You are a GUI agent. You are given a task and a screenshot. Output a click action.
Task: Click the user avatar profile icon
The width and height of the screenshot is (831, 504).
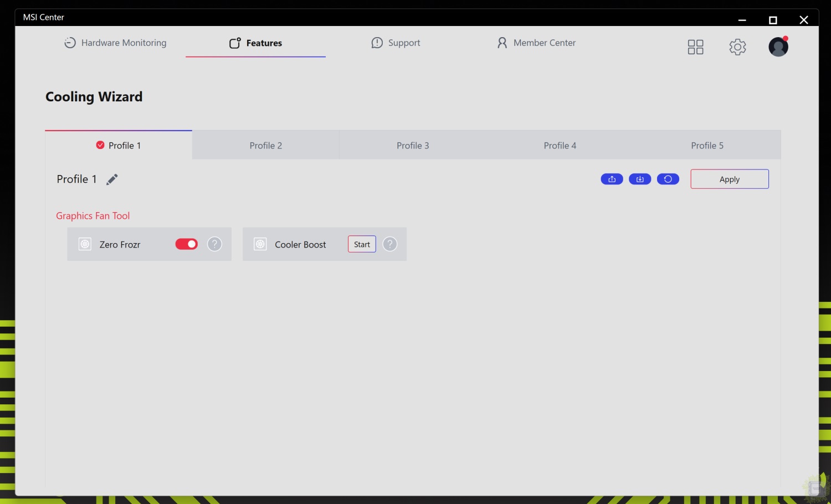(x=778, y=47)
